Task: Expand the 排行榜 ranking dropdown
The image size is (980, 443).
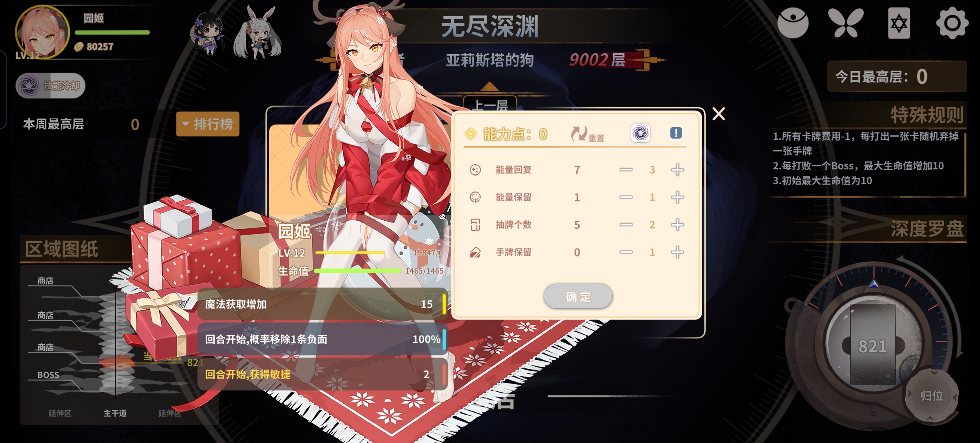Action: 208,124
